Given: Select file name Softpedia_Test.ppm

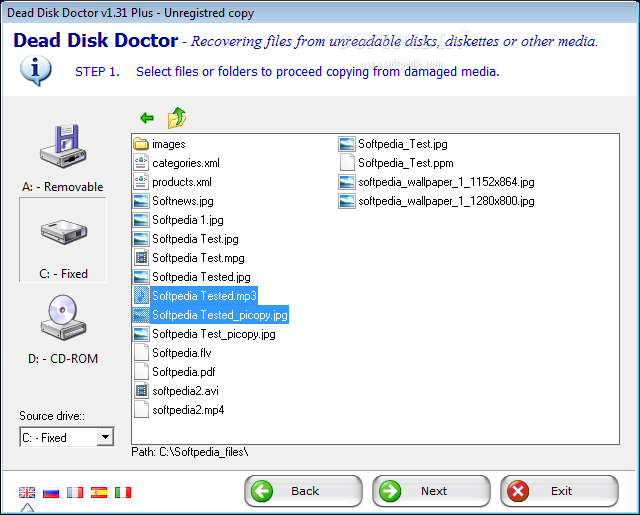Looking at the screenshot, I should point(406,163).
